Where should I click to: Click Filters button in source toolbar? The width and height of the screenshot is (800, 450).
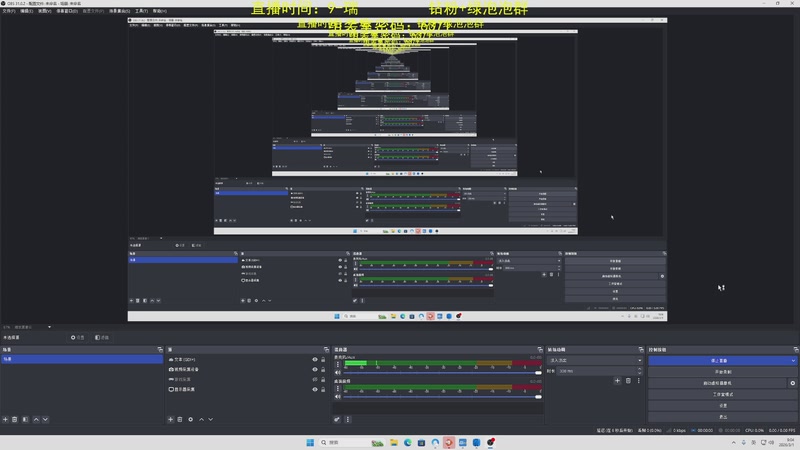click(x=102, y=337)
